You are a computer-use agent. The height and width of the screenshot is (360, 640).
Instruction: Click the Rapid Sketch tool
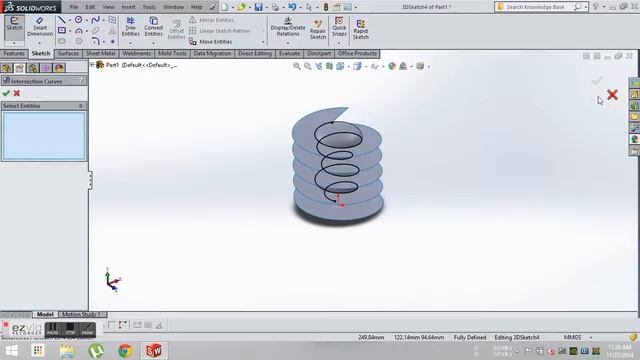360,29
